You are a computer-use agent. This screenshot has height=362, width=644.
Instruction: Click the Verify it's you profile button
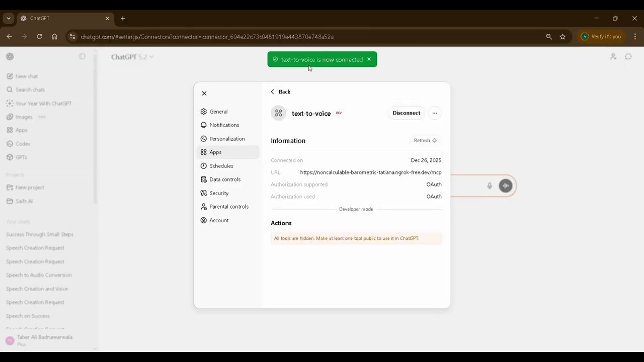[x=601, y=37]
